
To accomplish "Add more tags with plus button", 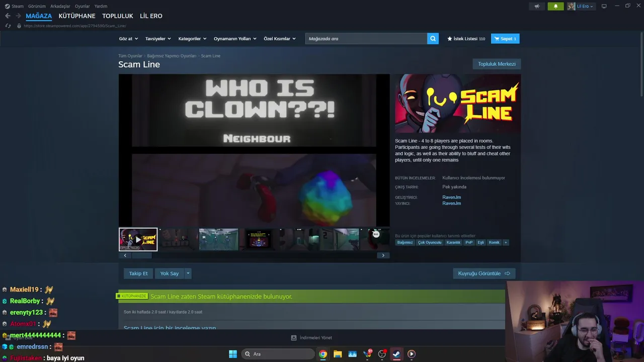I will click(x=506, y=242).
